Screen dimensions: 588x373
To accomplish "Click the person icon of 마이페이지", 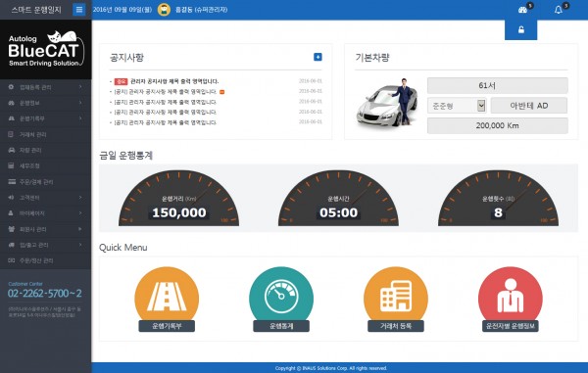I will click(x=11, y=213).
